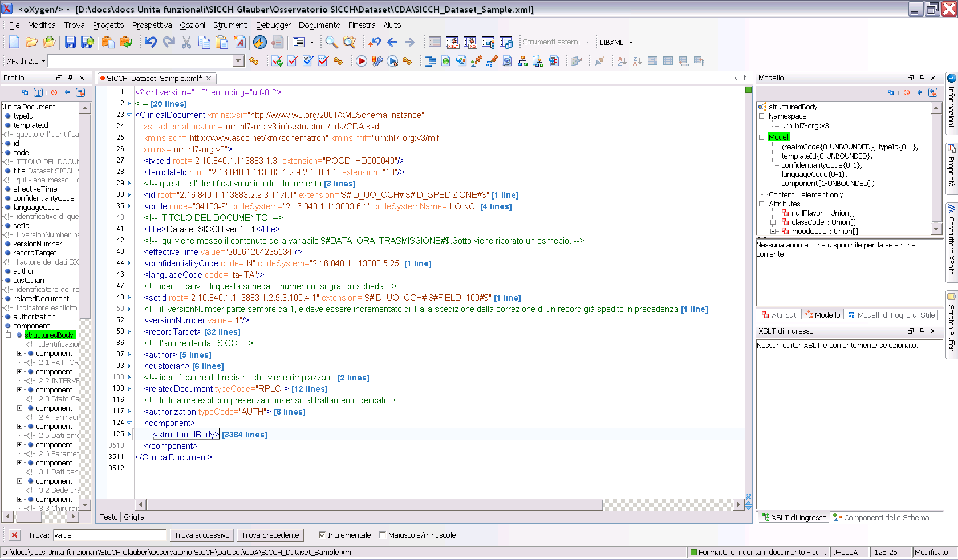Toggle the Incrementale checkbox
Viewport: 958px width, 560px height.
tap(322, 535)
